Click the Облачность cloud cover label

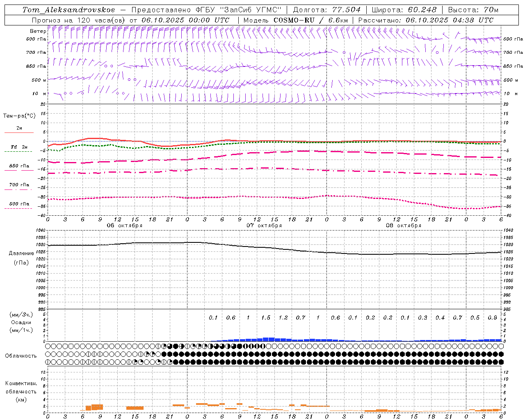point(21,356)
